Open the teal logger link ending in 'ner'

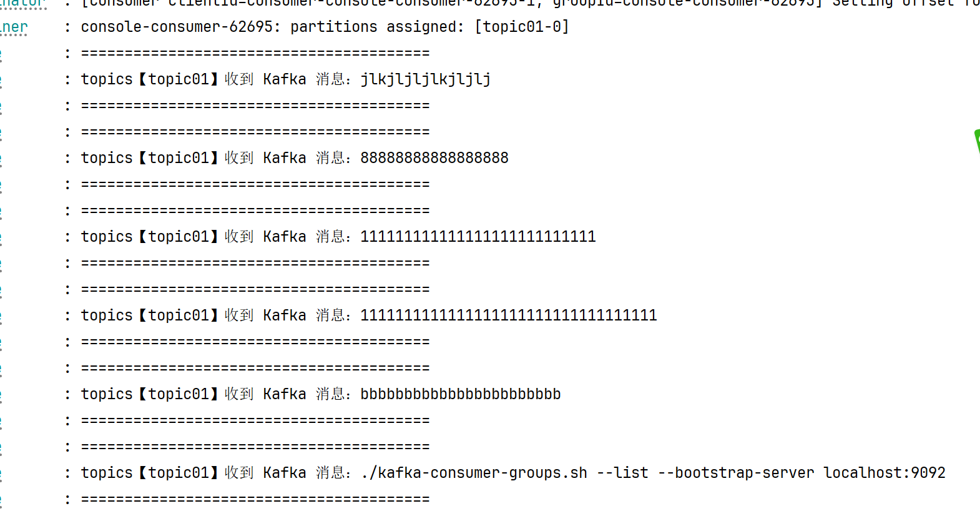point(14,27)
